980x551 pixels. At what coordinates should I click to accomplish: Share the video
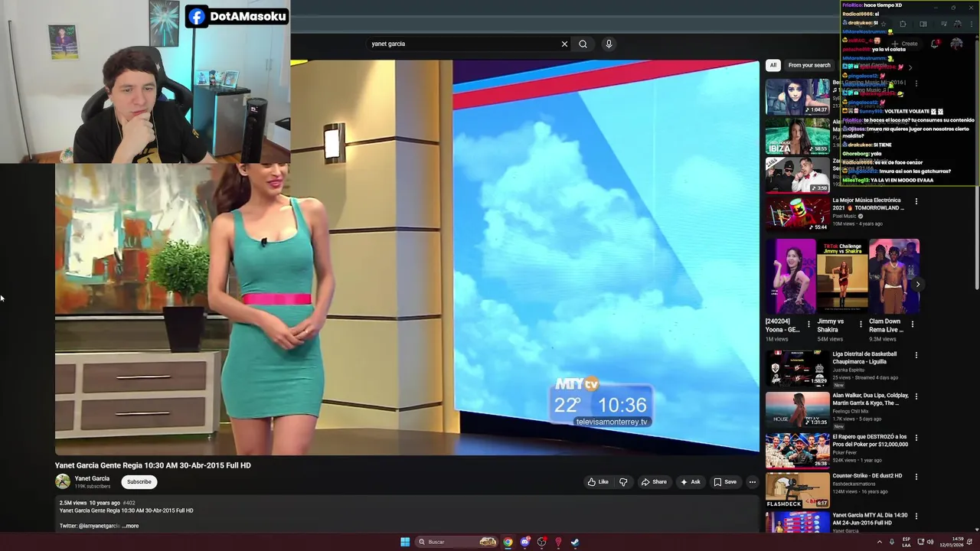point(654,482)
